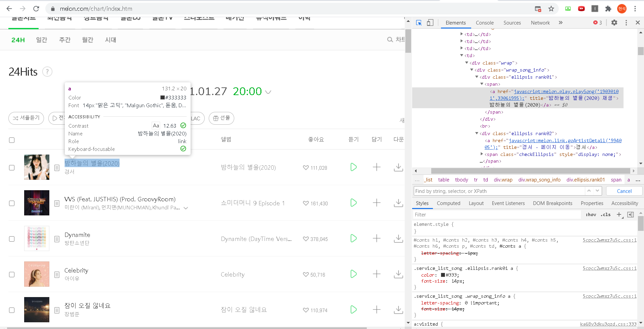Switch to the Network tab

point(540,23)
